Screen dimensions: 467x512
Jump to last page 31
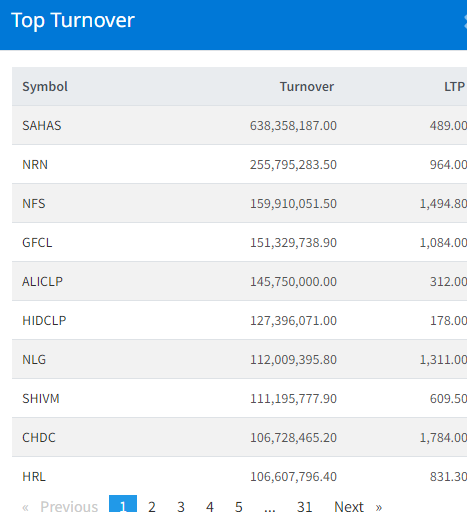304,506
